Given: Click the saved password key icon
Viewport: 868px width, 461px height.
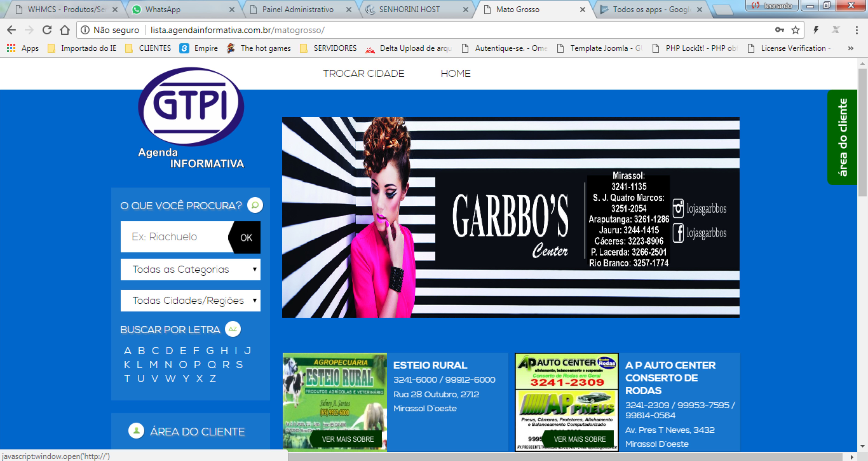Looking at the screenshot, I should 779,30.
